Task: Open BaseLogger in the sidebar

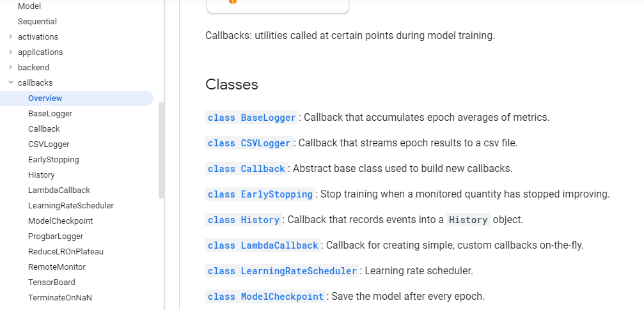Action: click(50, 113)
